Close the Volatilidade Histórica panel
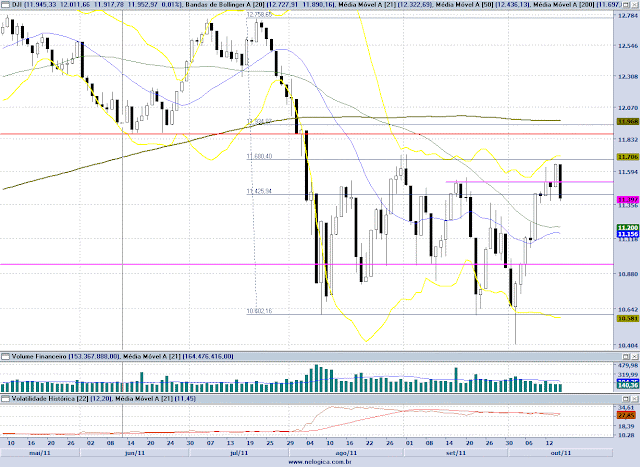 point(635,398)
